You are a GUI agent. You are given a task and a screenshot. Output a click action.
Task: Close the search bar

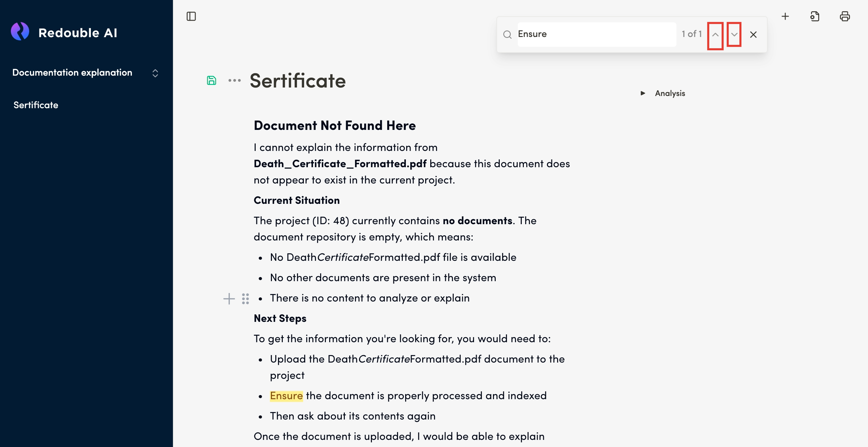[753, 35]
